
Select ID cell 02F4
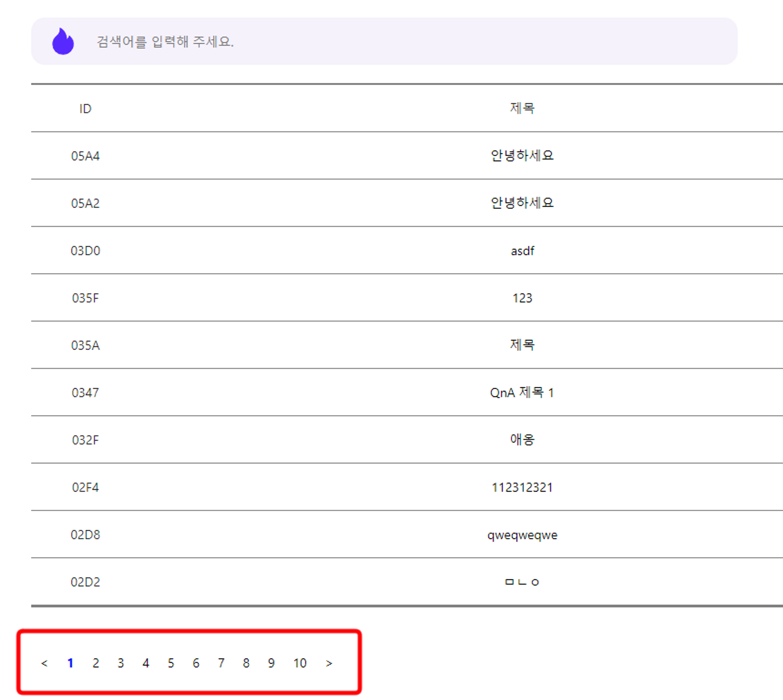(85, 487)
